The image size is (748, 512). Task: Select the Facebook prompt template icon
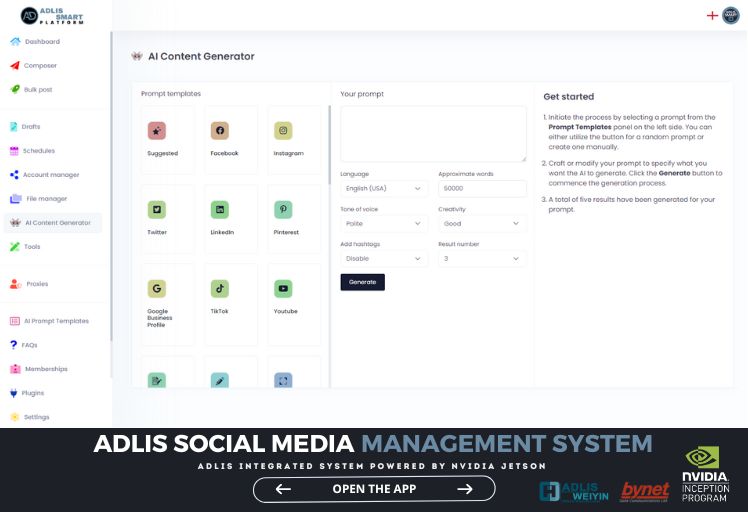(x=220, y=131)
